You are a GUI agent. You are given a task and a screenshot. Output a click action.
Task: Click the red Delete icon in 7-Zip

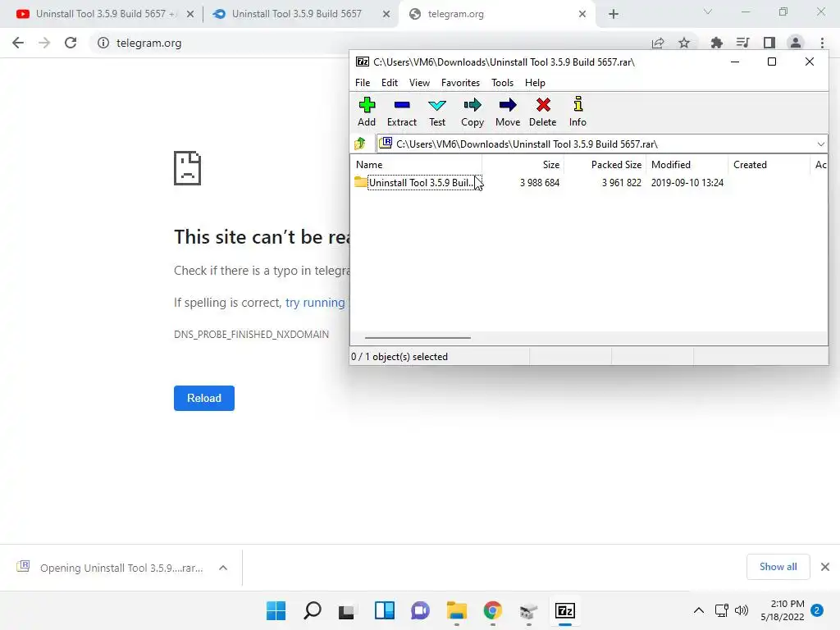point(543,112)
